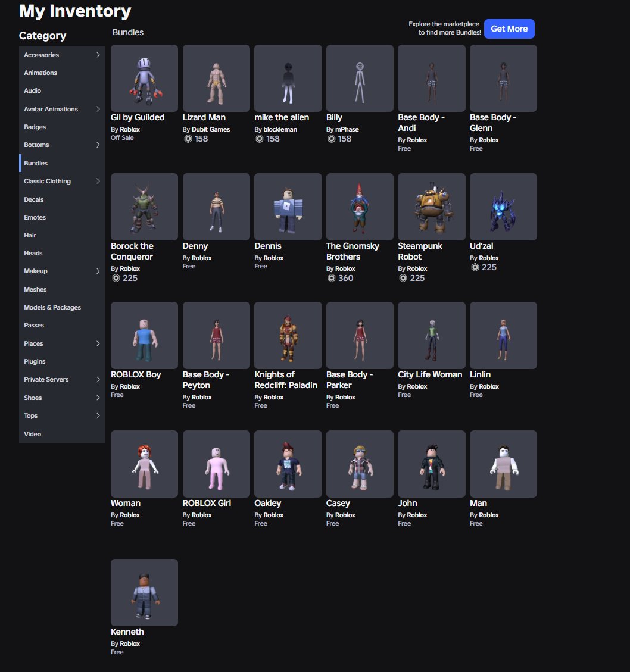Click the Casey bundle thumbnail
The height and width of the screenshot is (672, 630).
point(360,464)
